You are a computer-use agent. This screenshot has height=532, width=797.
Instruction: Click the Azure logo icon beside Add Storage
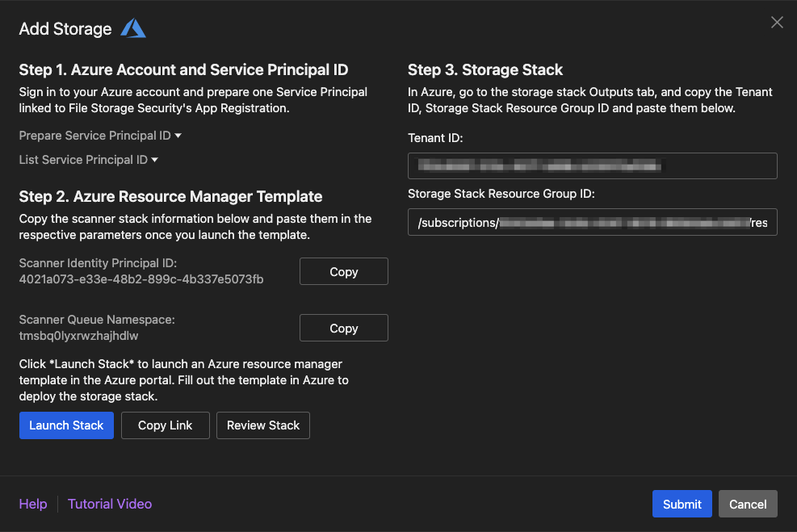[133, 28]
